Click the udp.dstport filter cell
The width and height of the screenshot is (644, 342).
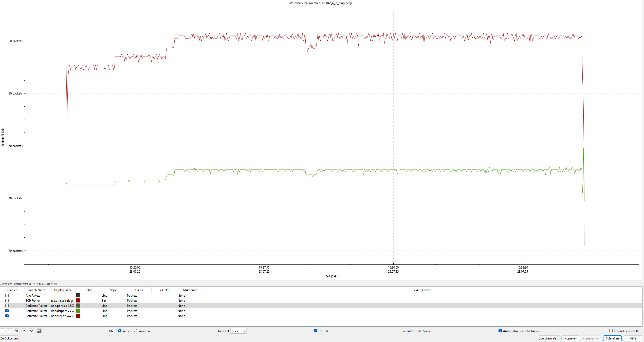(63, 311)
